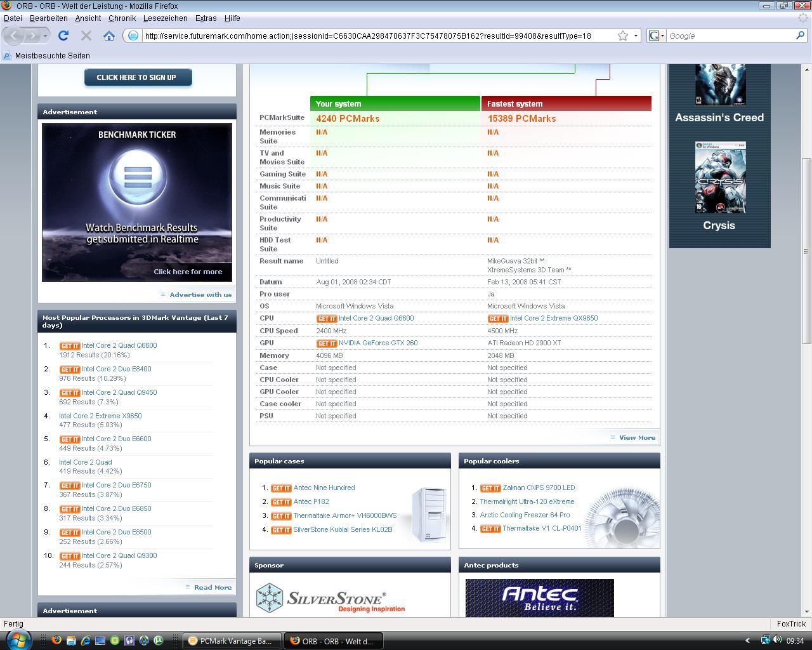812x650 pixels.
Task: Open the Bearbeiten menu
Action: (48, 18)
